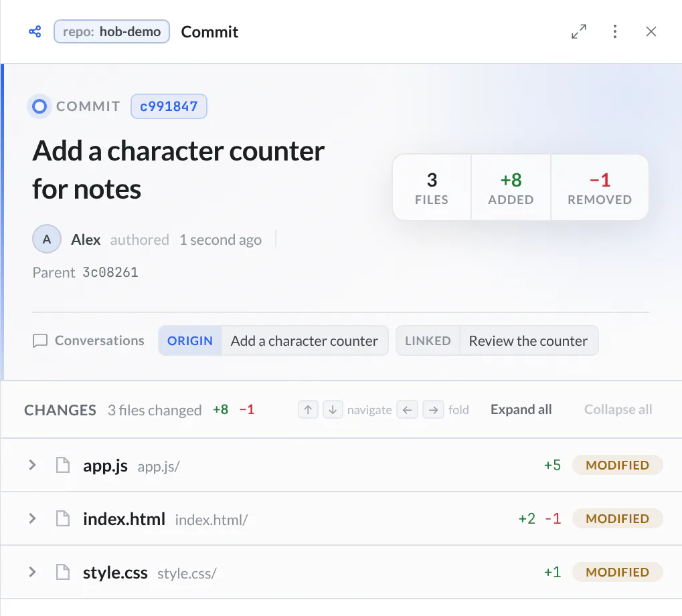The width and height of the screenshot is (682, 616).
Task: Click Expand all
Action: tap(521, 409)
